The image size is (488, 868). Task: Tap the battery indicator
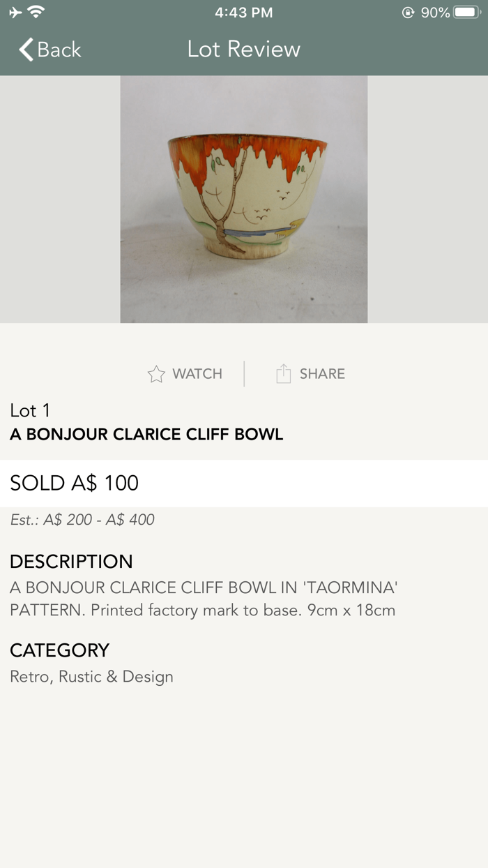[x=466, y=11]
